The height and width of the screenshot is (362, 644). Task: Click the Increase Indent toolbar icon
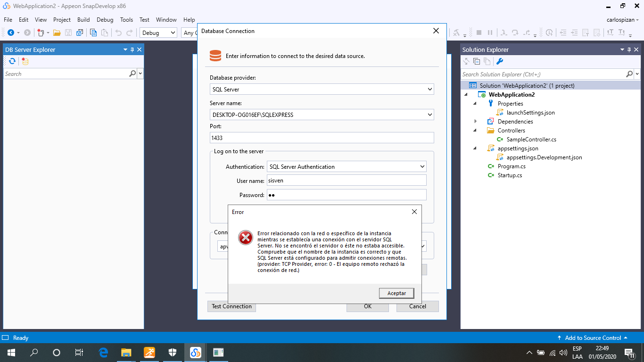pyautogui.click(x=574, y=33)
